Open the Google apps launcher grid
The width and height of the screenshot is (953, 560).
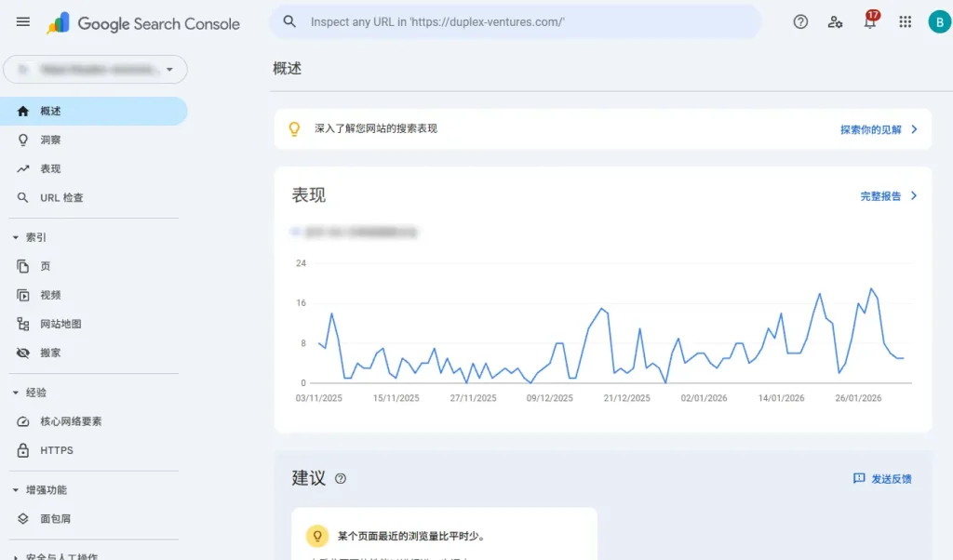905,21
